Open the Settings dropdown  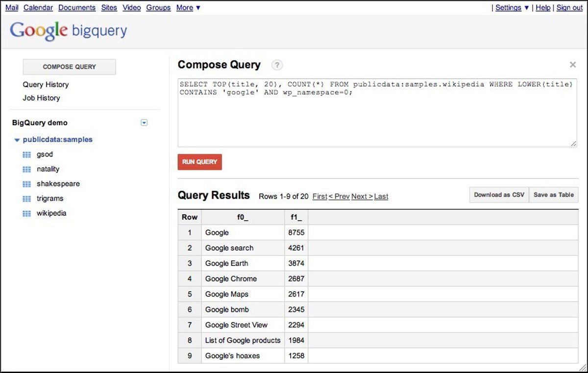[x=512, y=8]
